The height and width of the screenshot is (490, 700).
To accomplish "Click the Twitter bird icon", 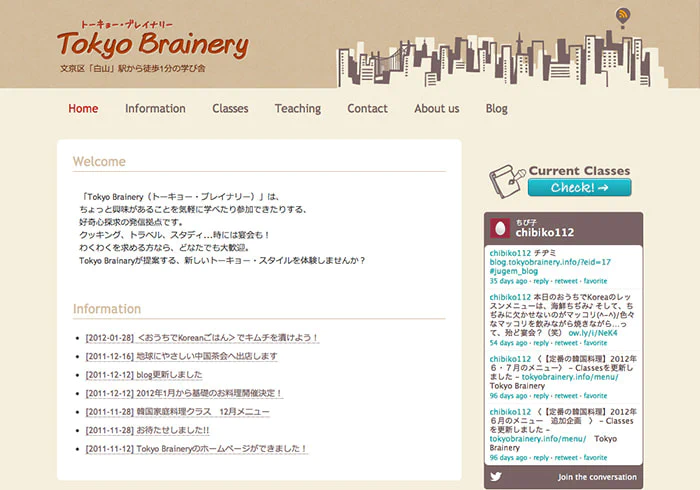I will click(496, 477).
